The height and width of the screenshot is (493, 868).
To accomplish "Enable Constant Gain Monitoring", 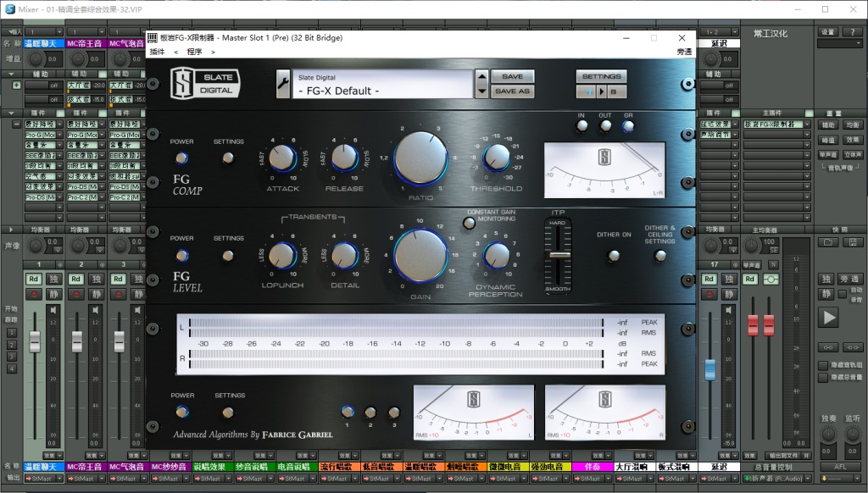I will pos(469,223).
